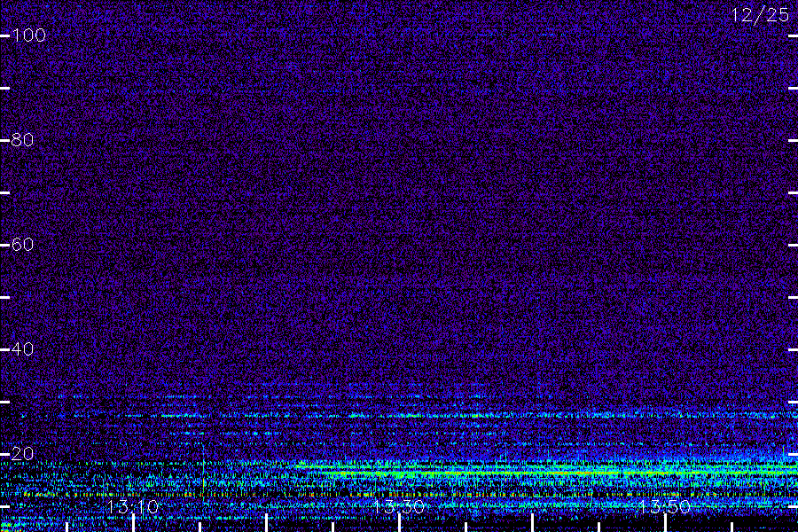Select the 13:30 time marker label
798x532 pixels.
click(398, 507)
